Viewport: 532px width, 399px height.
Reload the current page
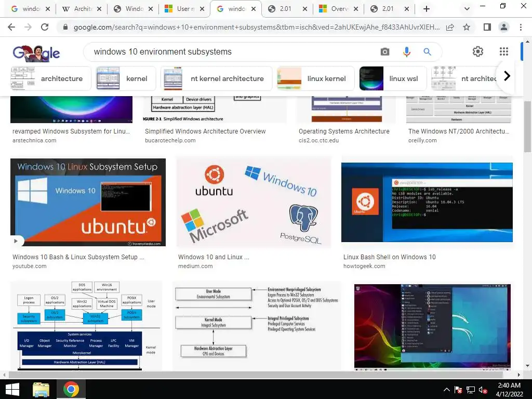pos(45,27)
